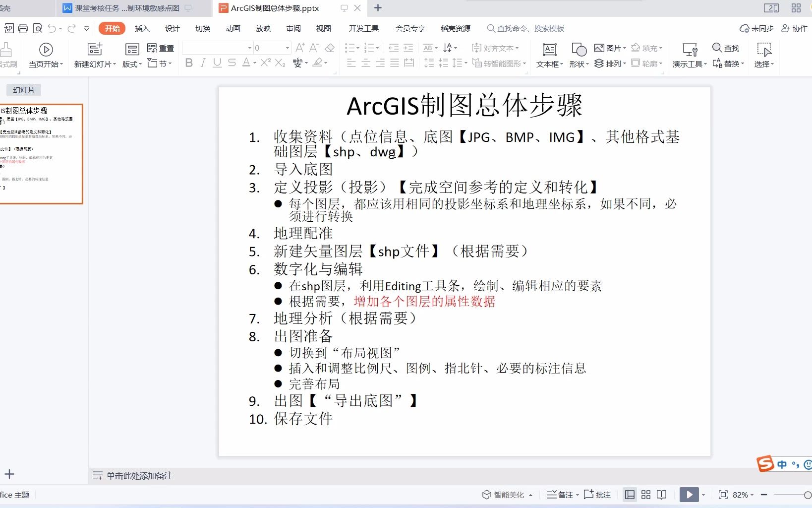Add new slide plus in thumbnail pane
812x508 pixels.
9,474
